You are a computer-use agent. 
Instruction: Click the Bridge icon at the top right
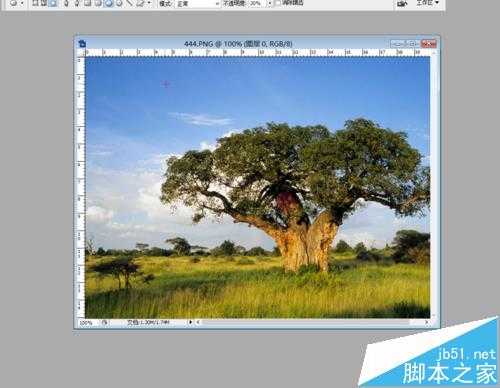point(402,3)
